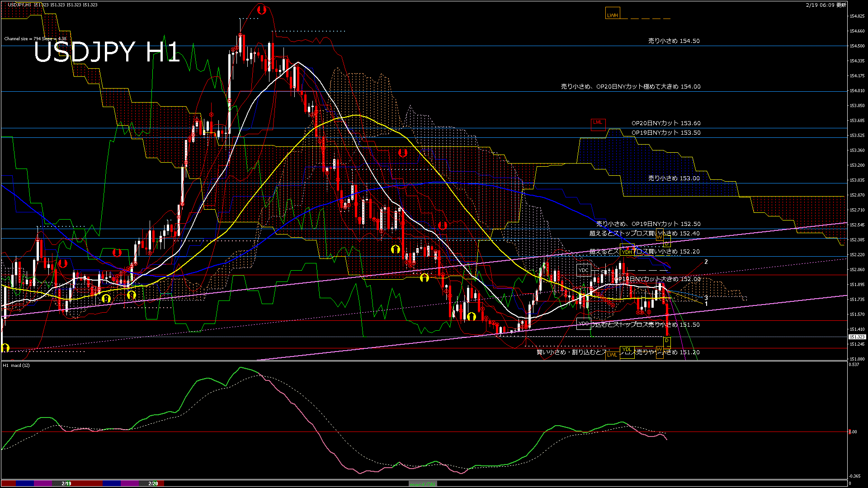868x488 pixels.
Task: Click the 2/19 06:09 更新 timestamp
Action: [826, 5]
